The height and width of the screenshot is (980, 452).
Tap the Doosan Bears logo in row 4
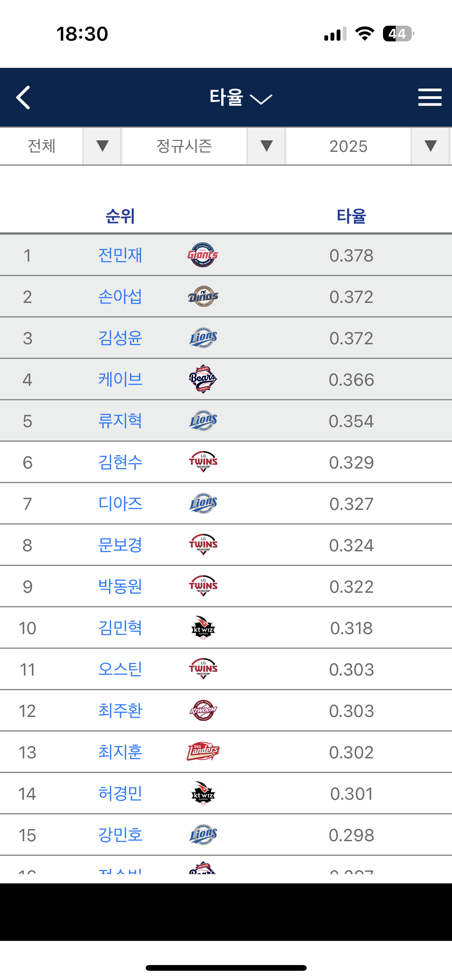point(203,379)
